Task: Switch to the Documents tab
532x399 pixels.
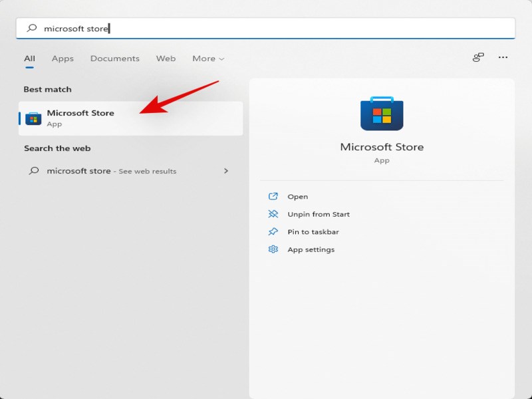Action: [x=114, y=59]
